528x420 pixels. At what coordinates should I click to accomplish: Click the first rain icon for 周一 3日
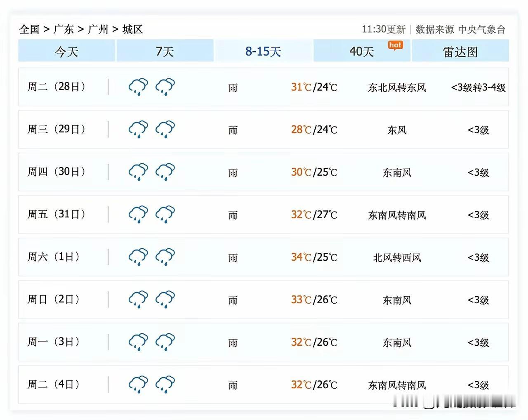click(138, 342)
